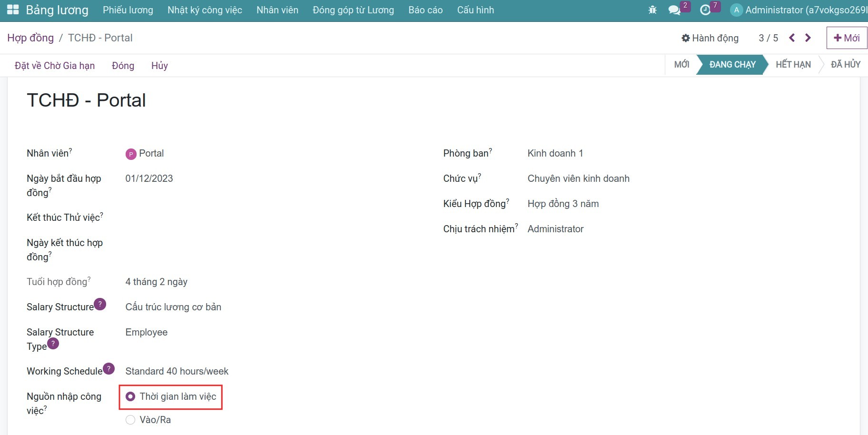Image resolution: width=868 pixels, height=435 pixels.
Task: Go back to Hợp đồng breadcrumb
Action: [x=30, y=38]
